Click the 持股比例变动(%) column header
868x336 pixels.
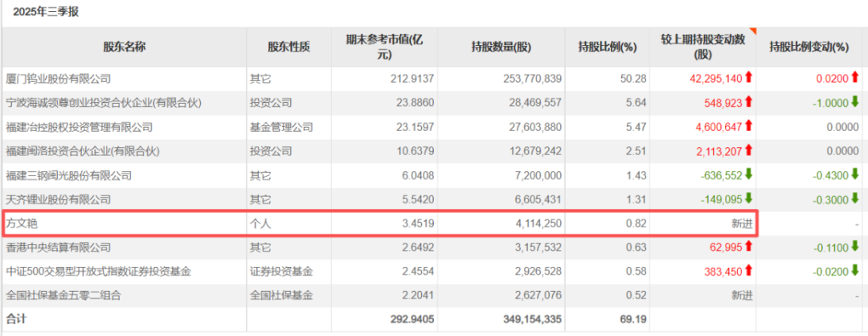[809, 47]
